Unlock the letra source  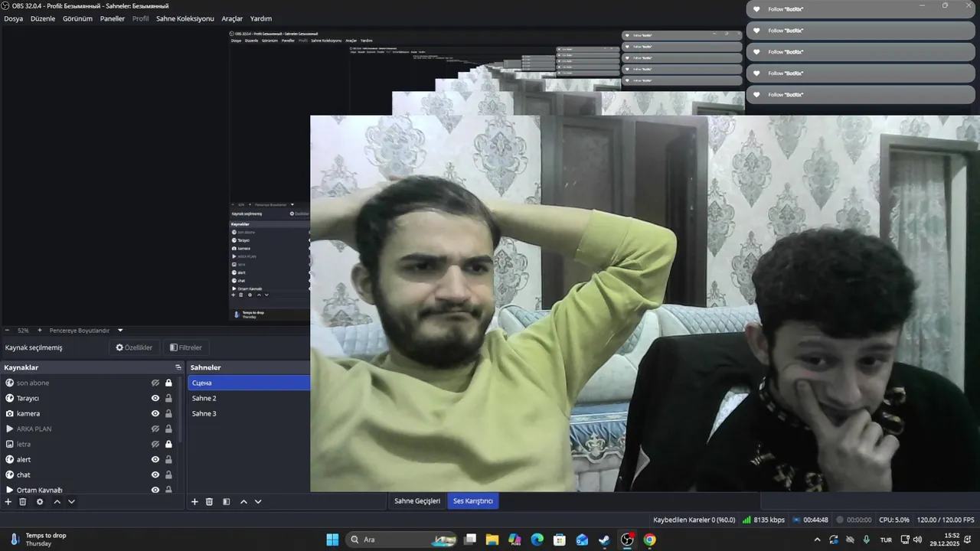168,444
